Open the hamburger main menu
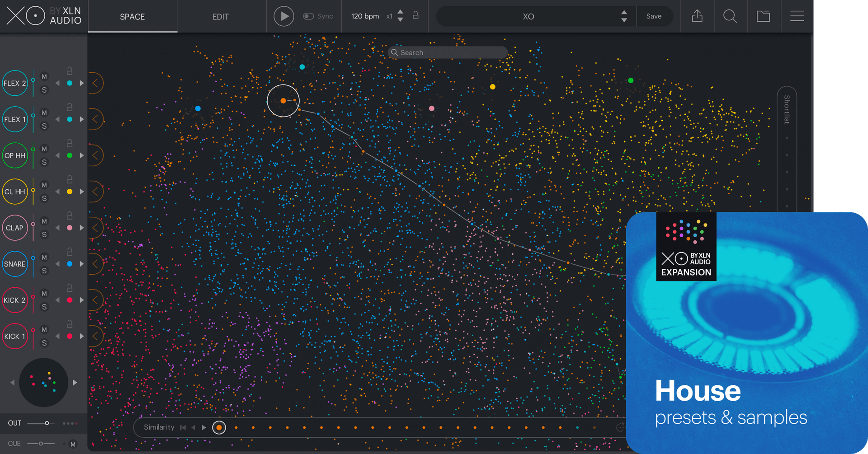This screenshot has width=868, height=454. [797, 16]
